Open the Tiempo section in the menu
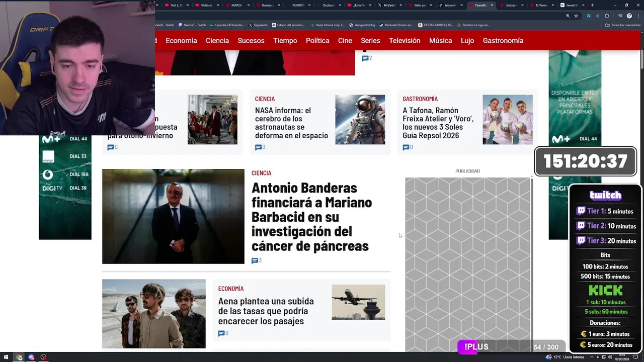 click(285, 41)
